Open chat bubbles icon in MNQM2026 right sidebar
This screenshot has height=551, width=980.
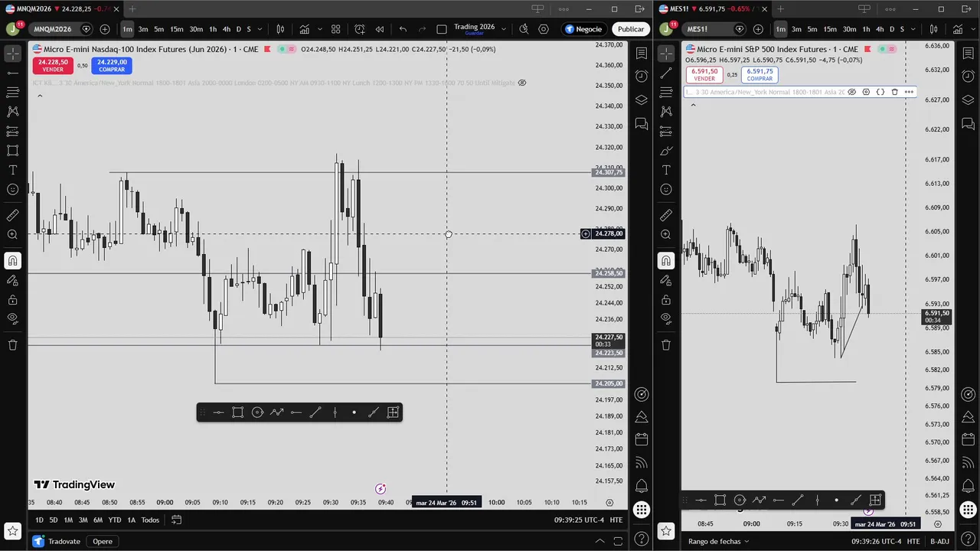(x=642, y=124)
